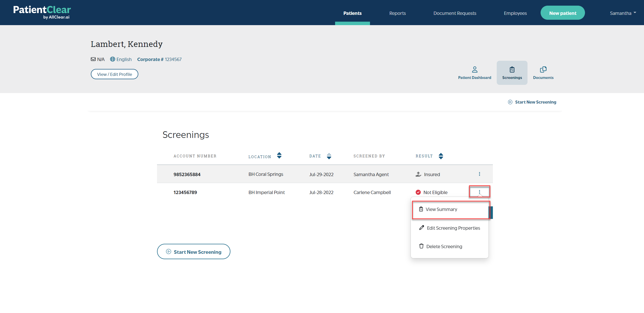The height and width of the screenshot is (313, 644).
Task: Switch to the Reports tab
Action: point(397,13)
